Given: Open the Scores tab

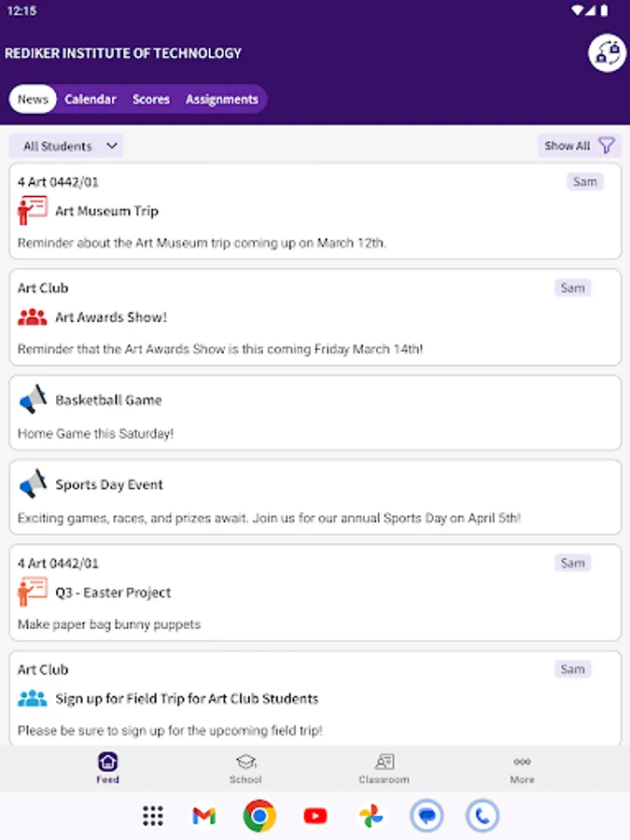Looking at the screenshot, I should click(x=150, y=99).
